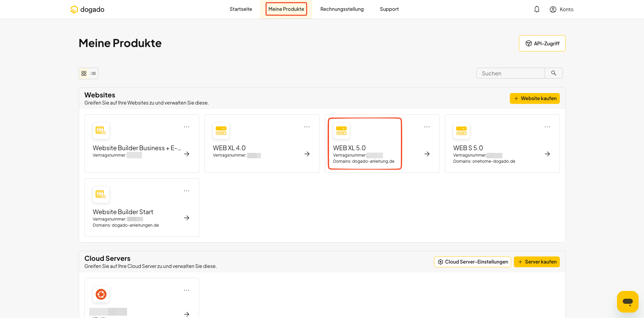Open the Rechnungsstellung tab
644x318 pixels.
(342, 9)
